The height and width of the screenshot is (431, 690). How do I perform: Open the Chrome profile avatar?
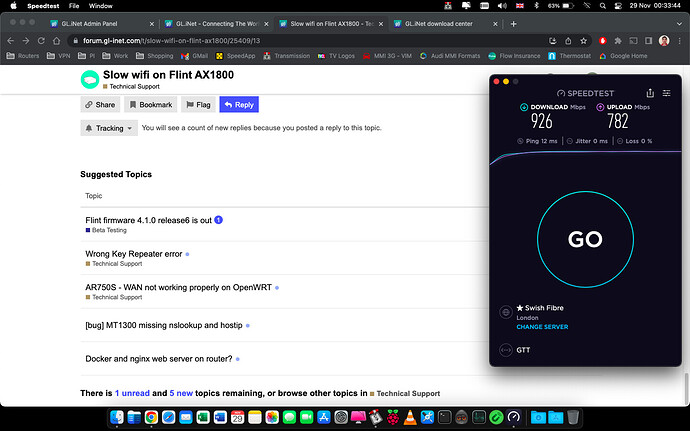click(x=664, y=41)
